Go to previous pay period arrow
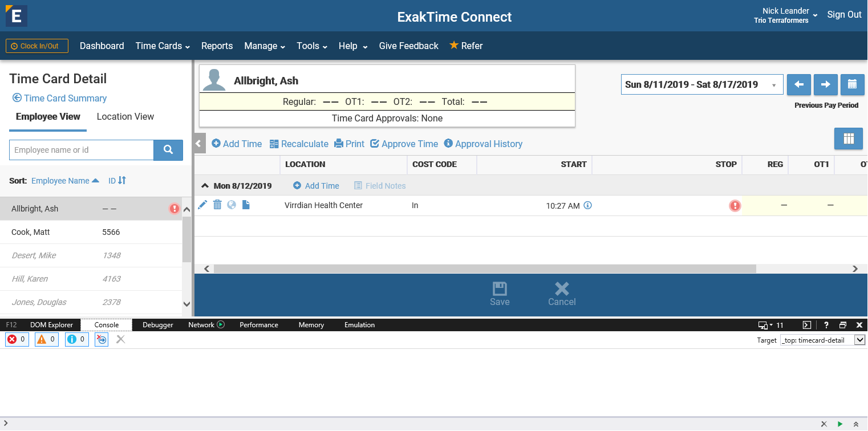Image resolution: width=868 pixels, height=431 pixels. [799, 84]
